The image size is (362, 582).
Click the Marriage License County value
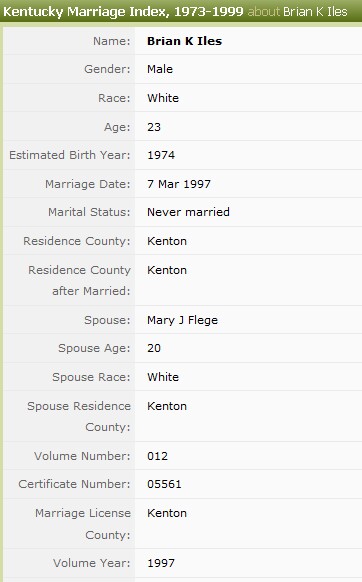tap(167, 513)
